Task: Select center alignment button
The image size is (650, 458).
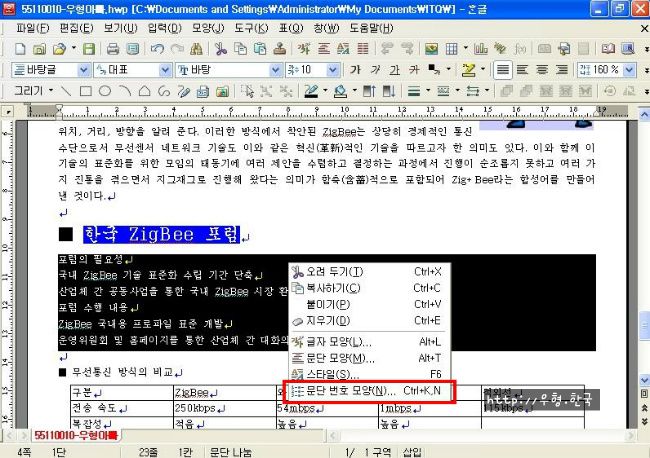Action: (542, 70)
